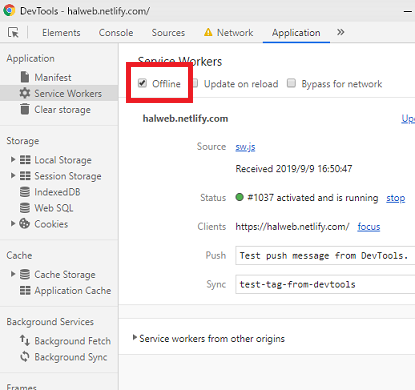The height and width of the screenshot is (390, 415).
Task: Select the inspect element cursor icon
Action: click(x=13, y=32)
